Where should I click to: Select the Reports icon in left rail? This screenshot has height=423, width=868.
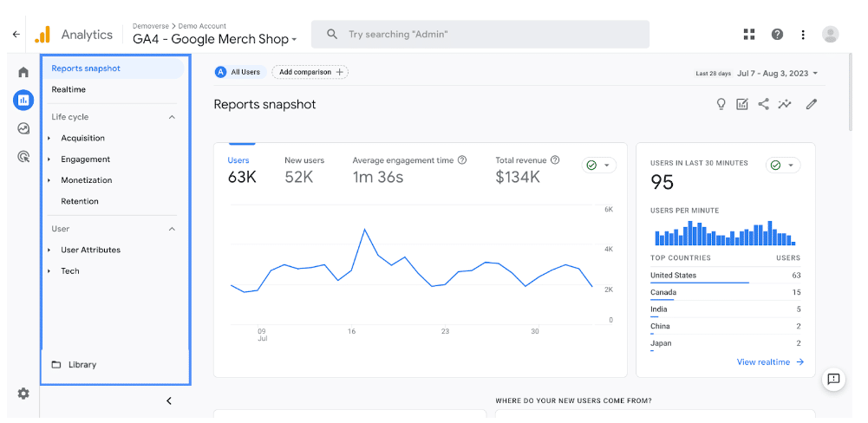(x=23, y=101)
